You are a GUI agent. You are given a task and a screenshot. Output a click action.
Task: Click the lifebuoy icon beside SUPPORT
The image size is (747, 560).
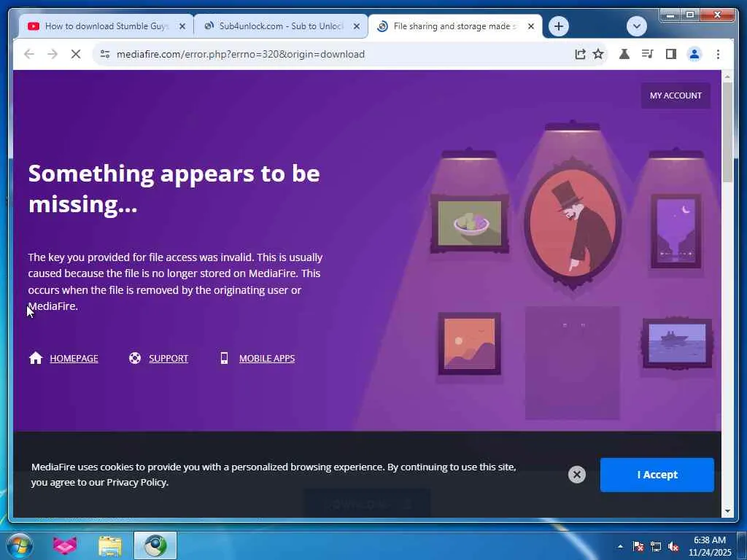coord(135,358)
